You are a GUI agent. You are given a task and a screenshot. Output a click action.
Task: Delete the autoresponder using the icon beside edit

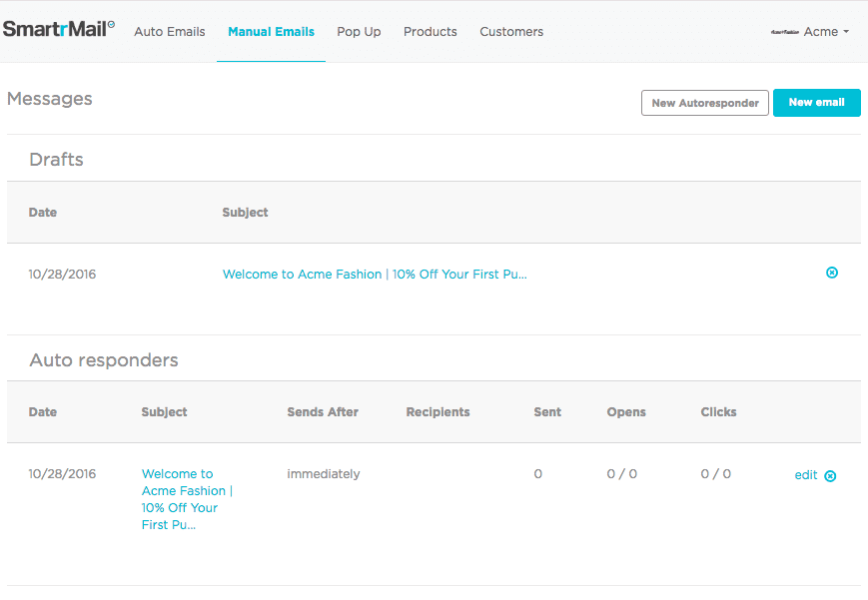[830, 476]
